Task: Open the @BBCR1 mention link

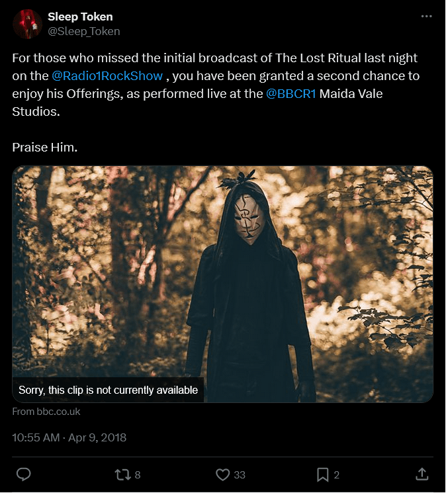Action: pyautogui.click(x=292, y=94)
